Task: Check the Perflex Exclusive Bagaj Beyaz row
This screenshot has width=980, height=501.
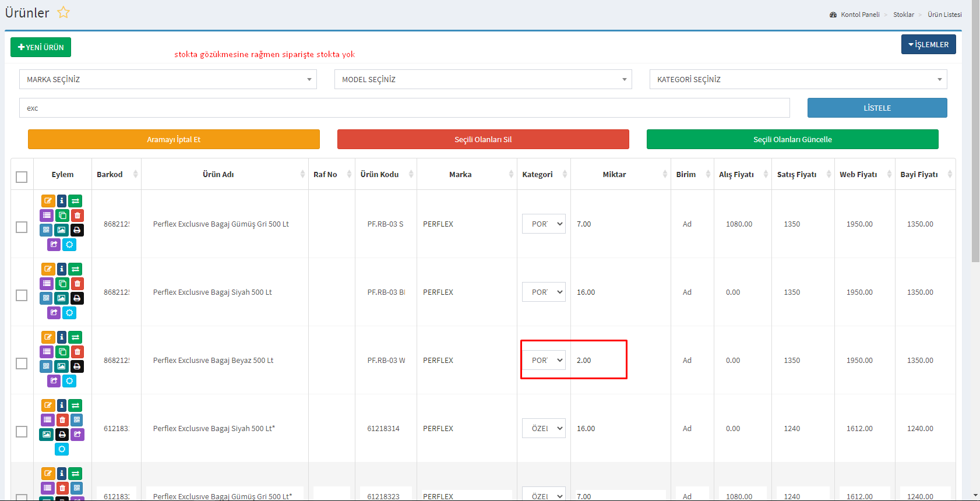Action: coord(22,364)
